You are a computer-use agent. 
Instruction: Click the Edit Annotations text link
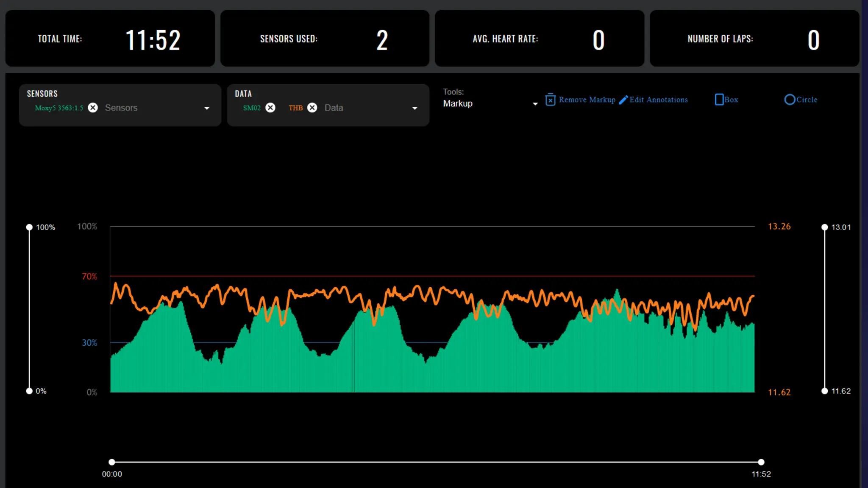tap(659, 100)
